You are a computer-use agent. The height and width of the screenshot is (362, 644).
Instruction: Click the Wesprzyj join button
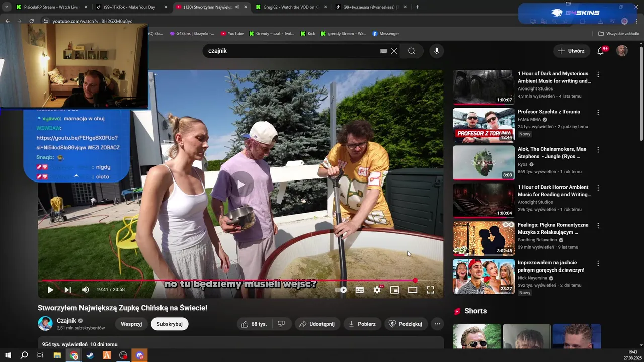[x=131, y=324]
